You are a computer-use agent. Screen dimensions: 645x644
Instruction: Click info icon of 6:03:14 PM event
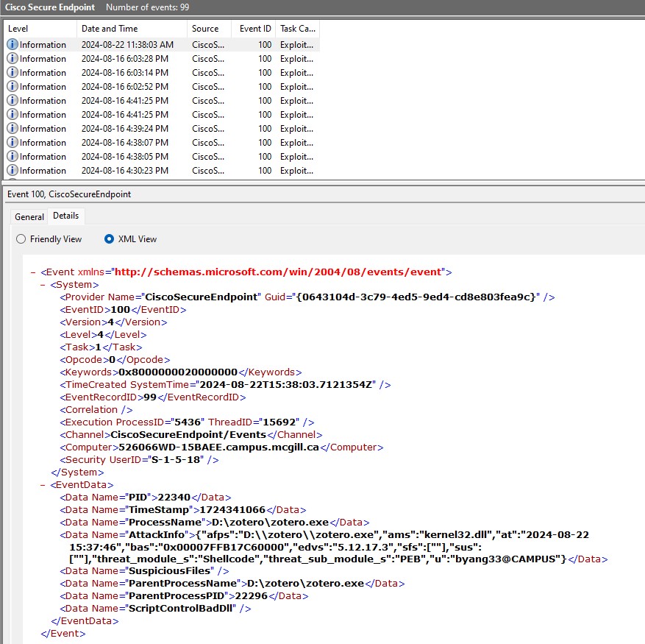tap(13, 72)
